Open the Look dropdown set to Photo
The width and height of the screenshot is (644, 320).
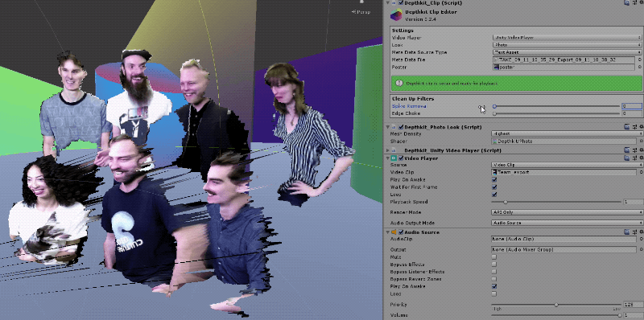point(567,45)
